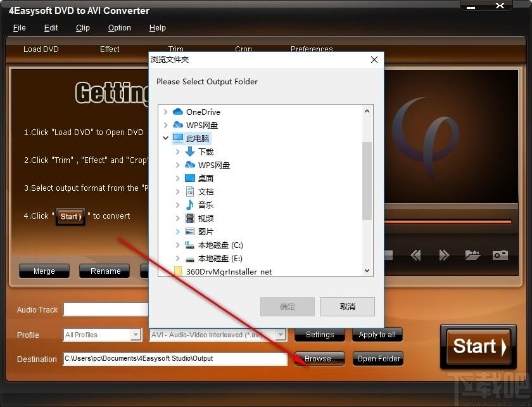
Task: Select the OneDrive label text
Action: [203, 112]
